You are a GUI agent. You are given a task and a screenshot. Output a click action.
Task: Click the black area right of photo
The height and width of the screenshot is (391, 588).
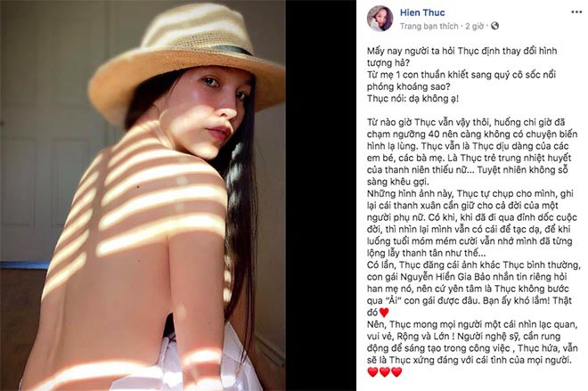pyautogui.click(x=321, y=195)
